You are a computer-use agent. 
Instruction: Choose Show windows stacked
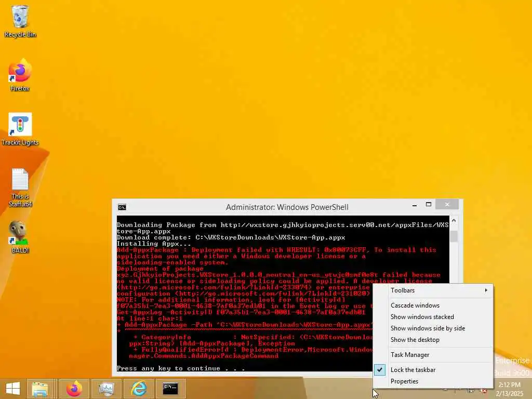click(x=433, y=317)
